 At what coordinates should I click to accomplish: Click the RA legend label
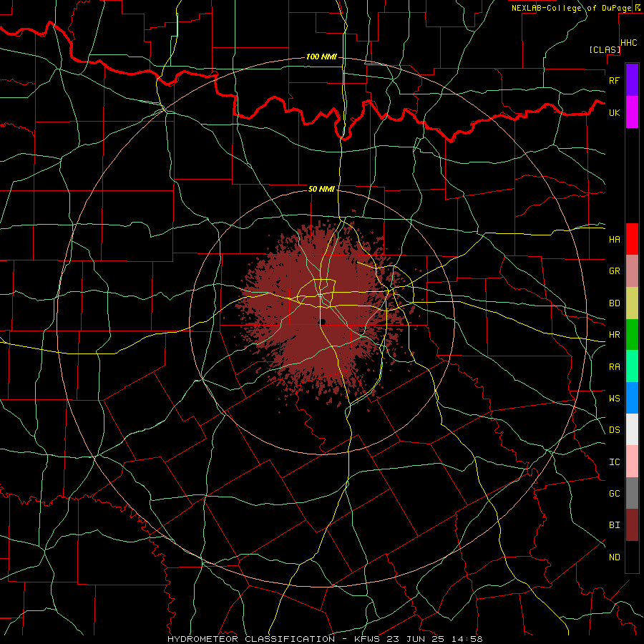click(614, 367)
